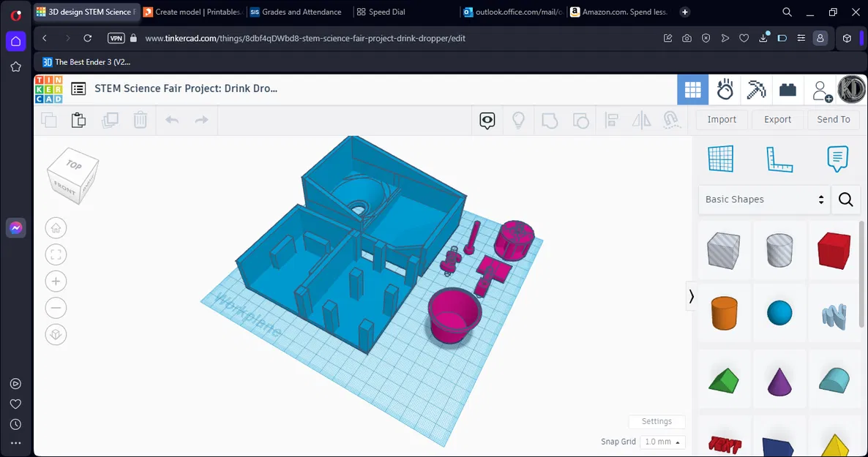Image resolution: width=868 pixels, height=457 pixels.
Task: Click the Export button
Action: (778, 119)
